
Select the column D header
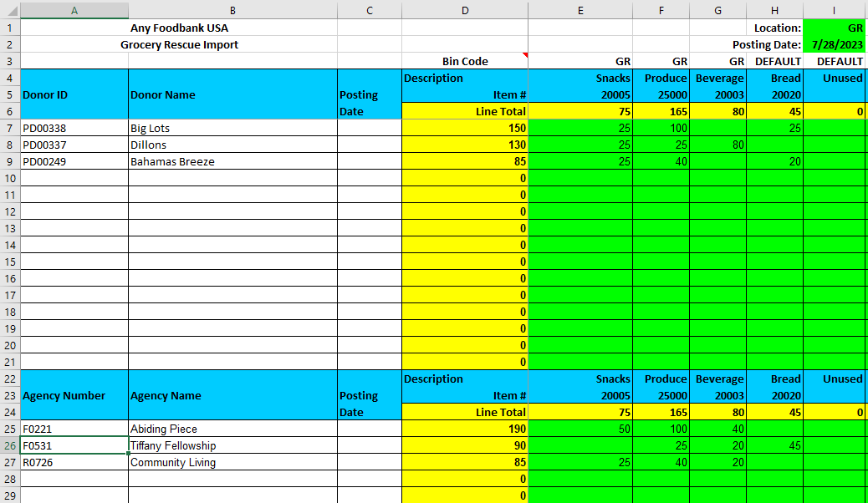(x=465, y=10)
